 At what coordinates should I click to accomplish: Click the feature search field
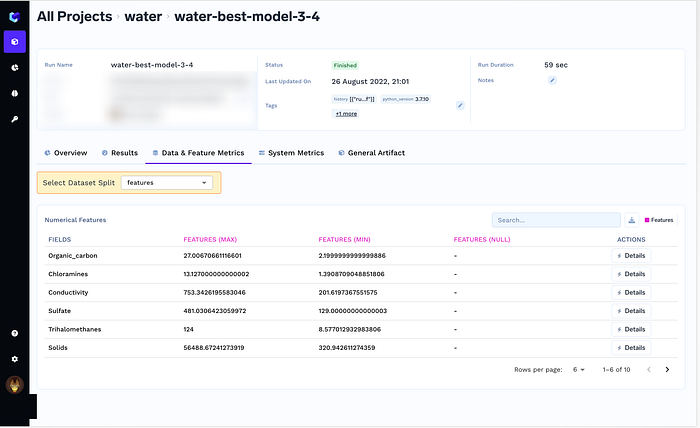point(556,220)
